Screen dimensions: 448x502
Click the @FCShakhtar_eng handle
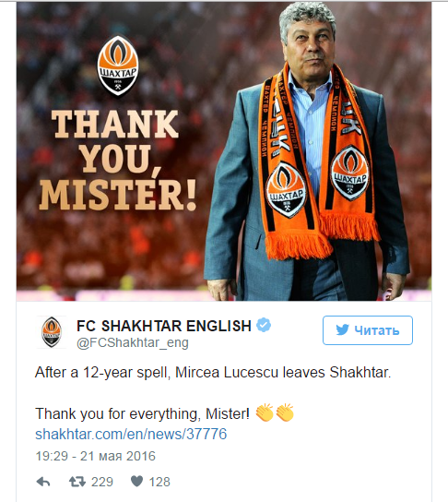pyautogui.click(x=133, y=343)
